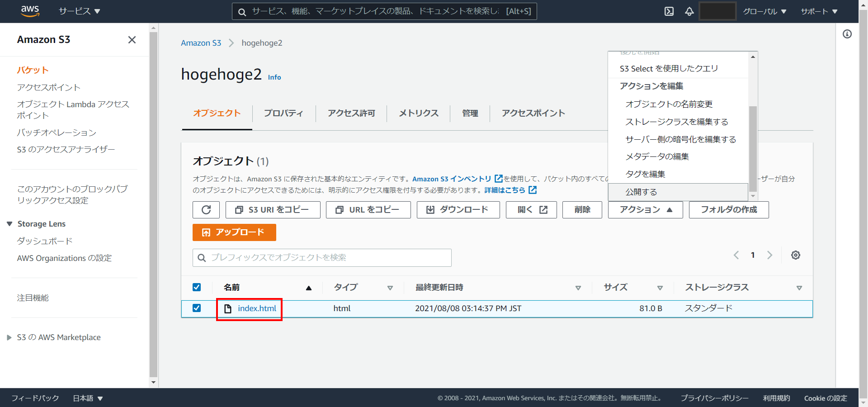This screenshot has width=868, height=407.
Task: Collapse the Storage Lens section
Action: click(9, 224)
